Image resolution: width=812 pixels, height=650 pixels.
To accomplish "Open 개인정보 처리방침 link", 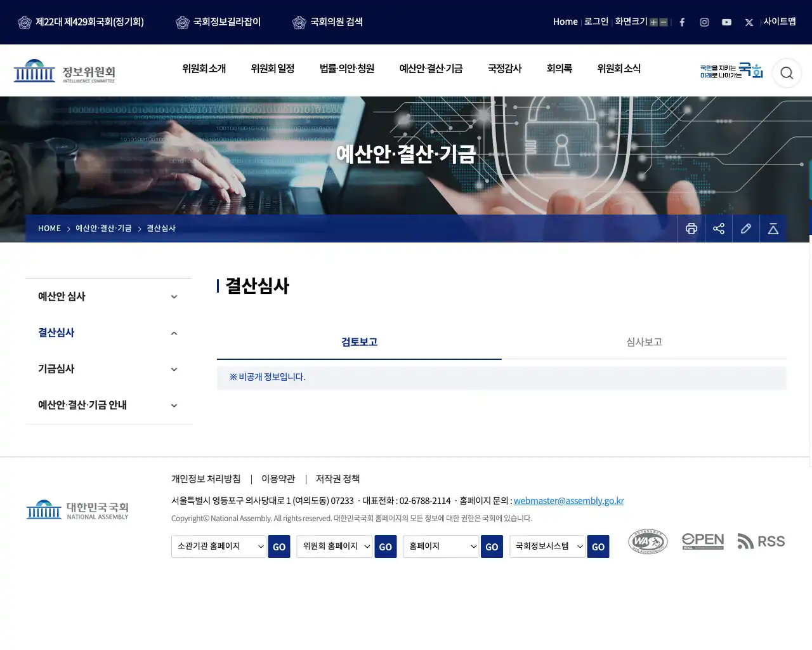I will pos(206,479).
